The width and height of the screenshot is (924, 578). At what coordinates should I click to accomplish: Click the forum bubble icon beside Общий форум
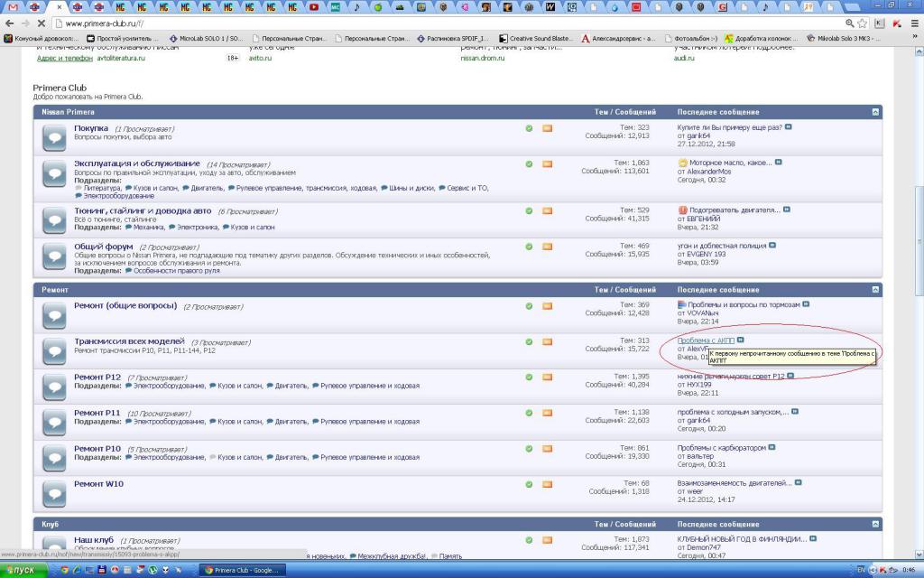pyautogui.click(x=54, y=256)
